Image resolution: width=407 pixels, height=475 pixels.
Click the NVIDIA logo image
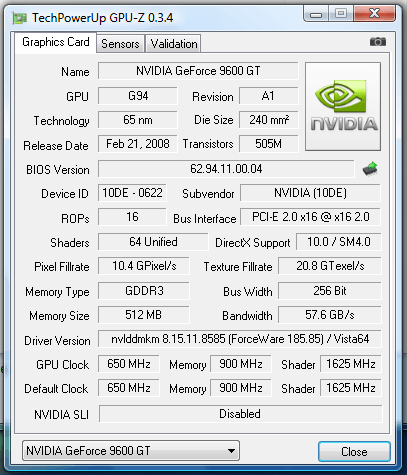point(343,106)
